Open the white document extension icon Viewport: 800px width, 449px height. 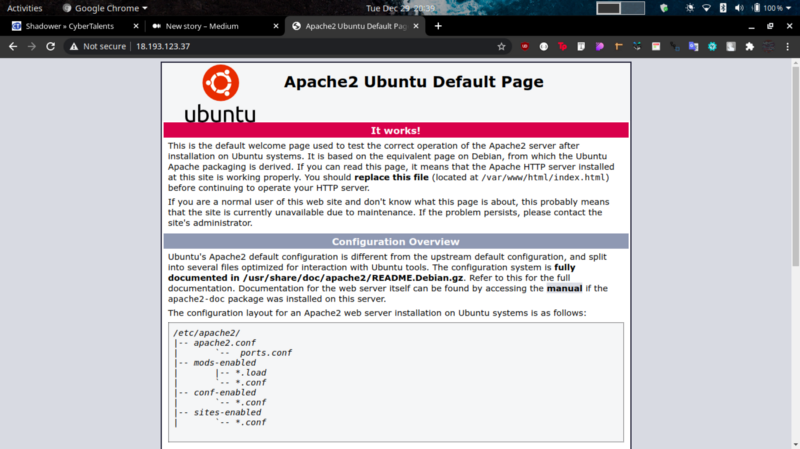point(581,46)
